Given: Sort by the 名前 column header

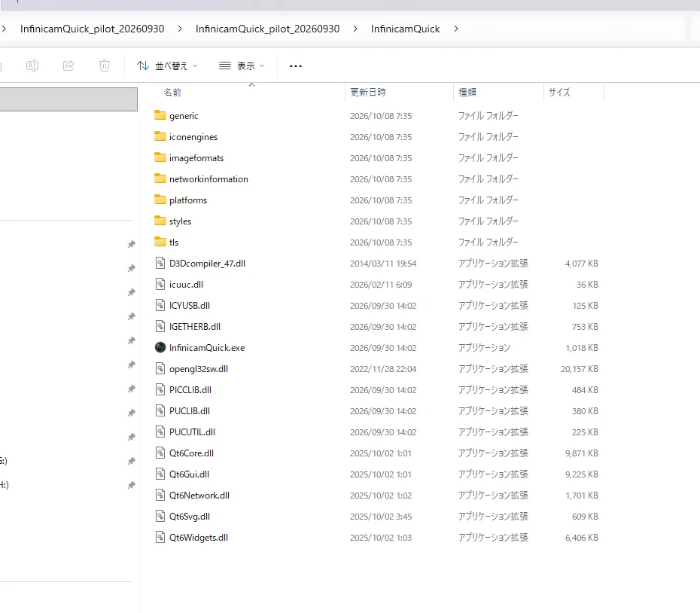Looking at the screenshot, I should coord(172,93).
